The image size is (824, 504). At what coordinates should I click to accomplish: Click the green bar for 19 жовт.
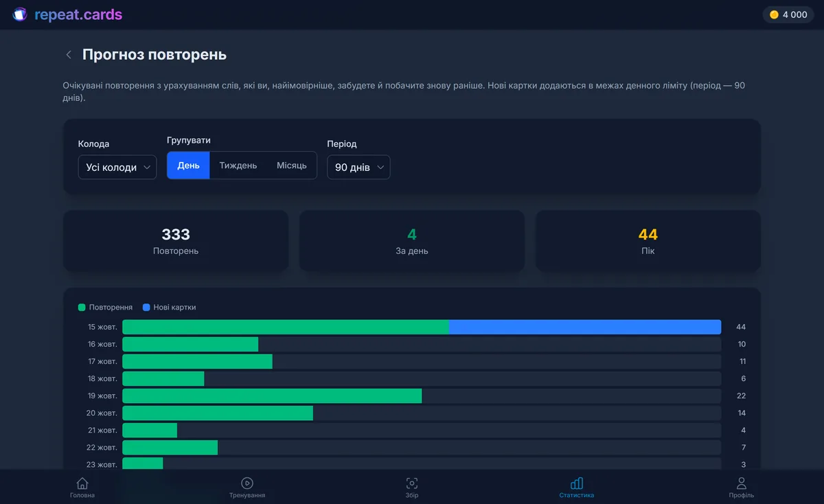pos(272,396)
